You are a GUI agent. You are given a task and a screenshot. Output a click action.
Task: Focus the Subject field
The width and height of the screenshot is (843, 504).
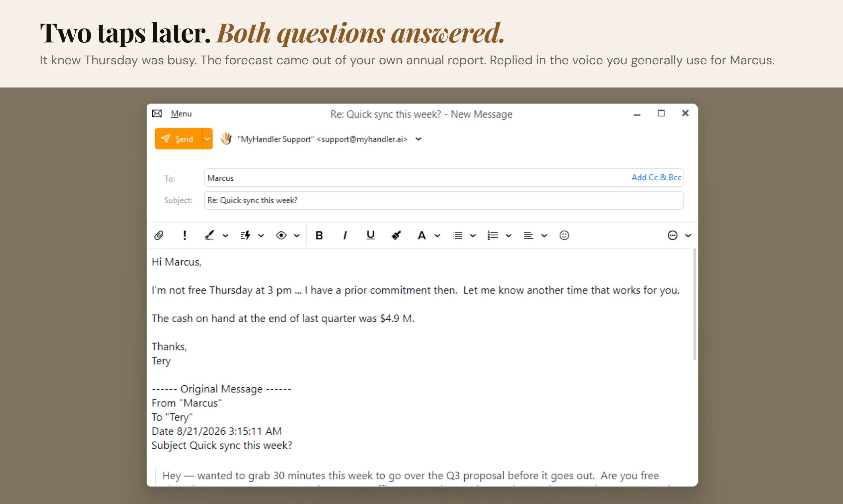click(444, 200)
